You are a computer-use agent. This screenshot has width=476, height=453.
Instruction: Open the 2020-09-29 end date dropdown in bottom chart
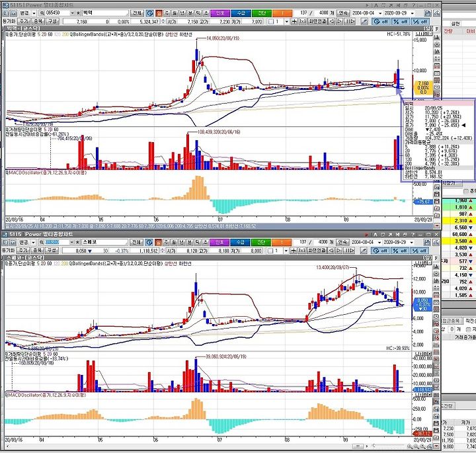tap(411, 242)
